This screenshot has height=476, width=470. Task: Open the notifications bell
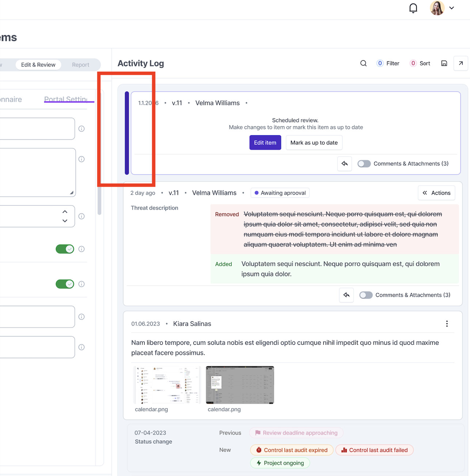(x=413, y=8)
